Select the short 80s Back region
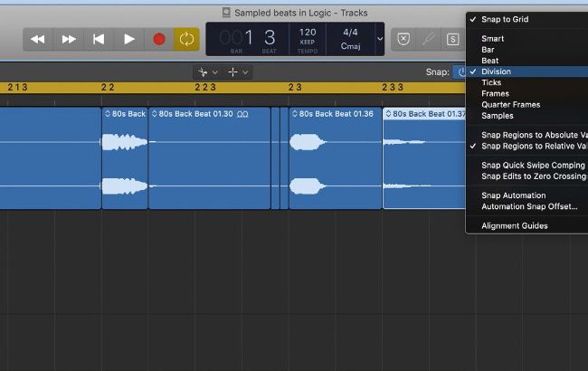 tap(125, 158)
